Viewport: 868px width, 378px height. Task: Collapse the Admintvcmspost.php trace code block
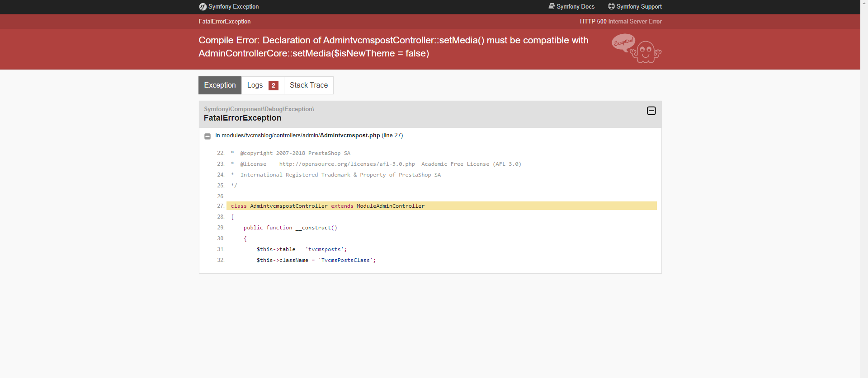(x=208, y=136)
